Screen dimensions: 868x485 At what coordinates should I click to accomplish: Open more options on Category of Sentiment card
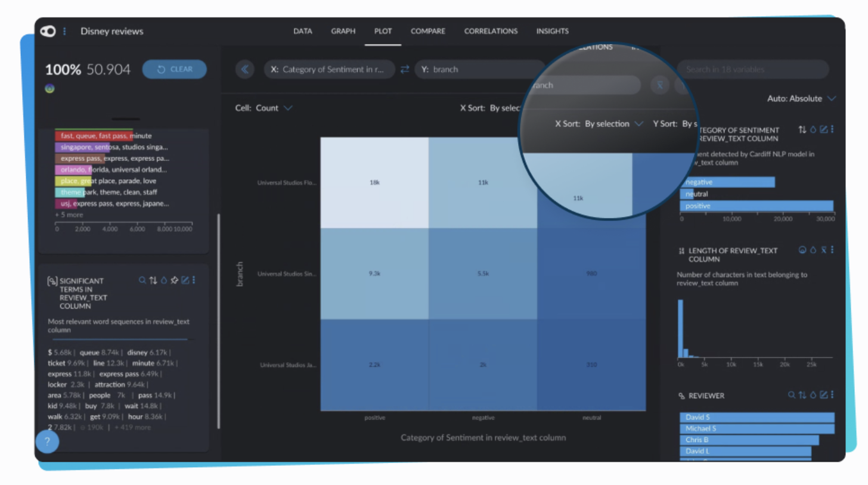832,129
